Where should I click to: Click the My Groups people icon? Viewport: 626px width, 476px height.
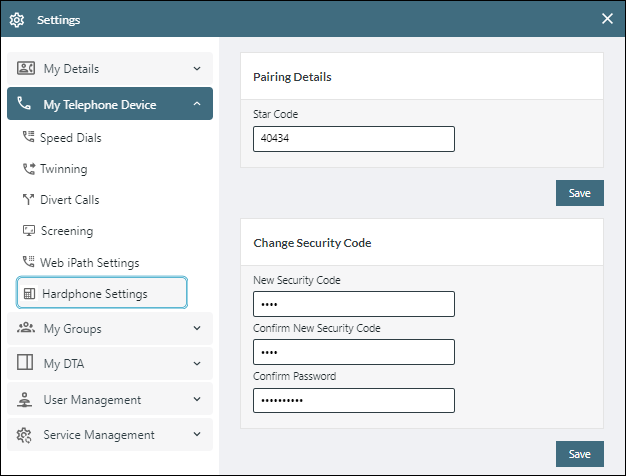click(x=26, y=329)
